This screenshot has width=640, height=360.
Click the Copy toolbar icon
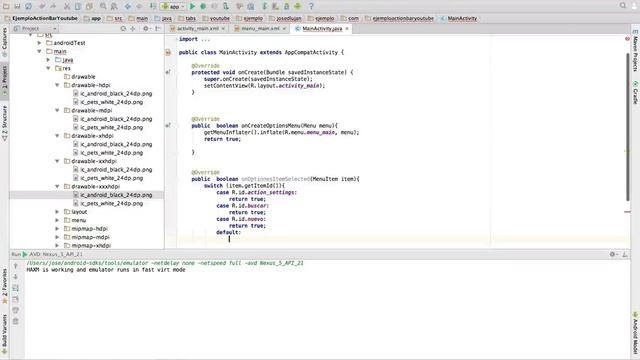78,6
